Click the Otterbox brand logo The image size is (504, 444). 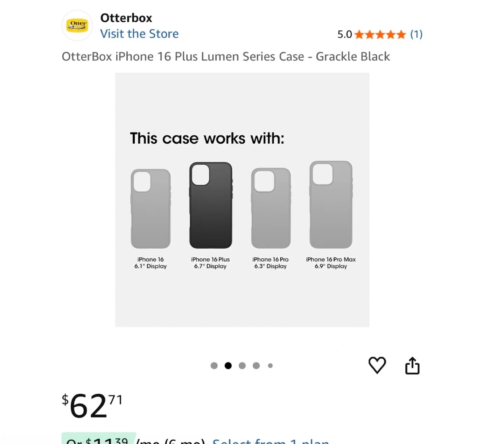pos(77,26)
